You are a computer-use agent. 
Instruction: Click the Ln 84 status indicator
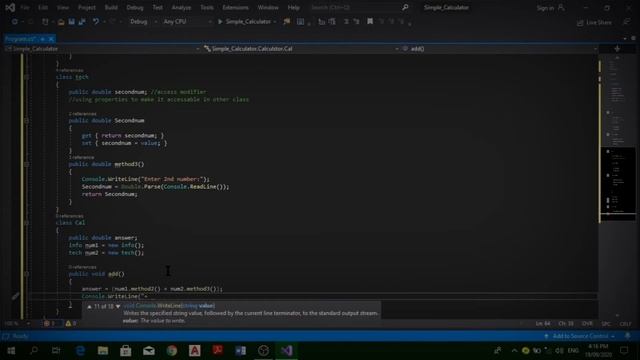(x=543, y=324)
